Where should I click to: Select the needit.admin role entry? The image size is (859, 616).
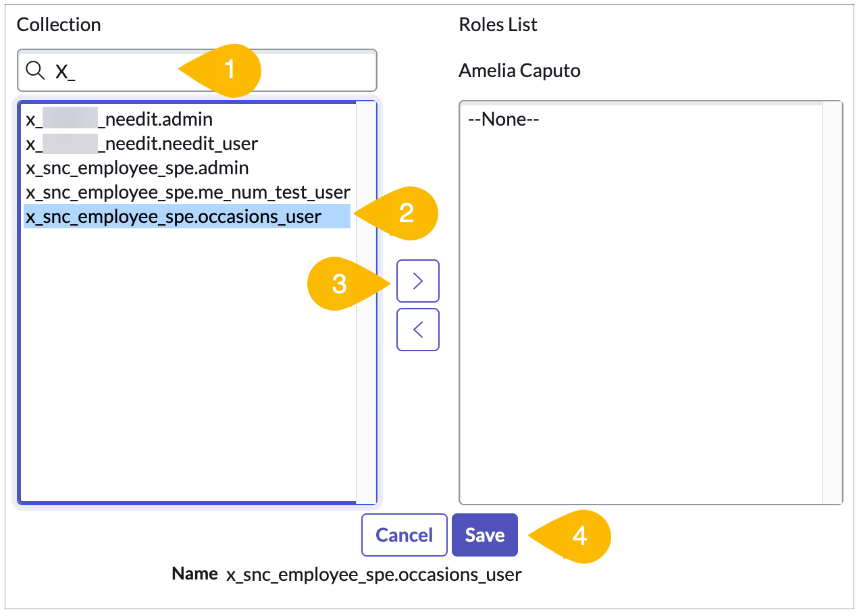coord(119,118)
